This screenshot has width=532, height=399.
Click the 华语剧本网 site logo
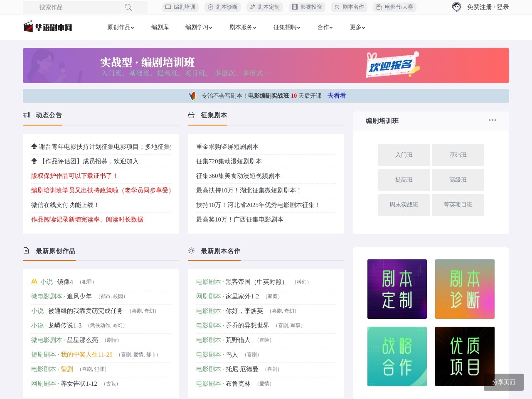48,27
